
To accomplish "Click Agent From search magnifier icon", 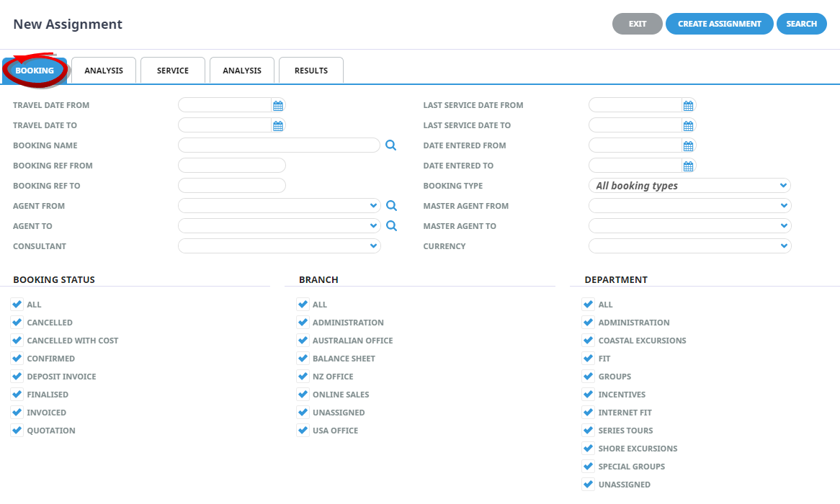I will pos(391,206).
